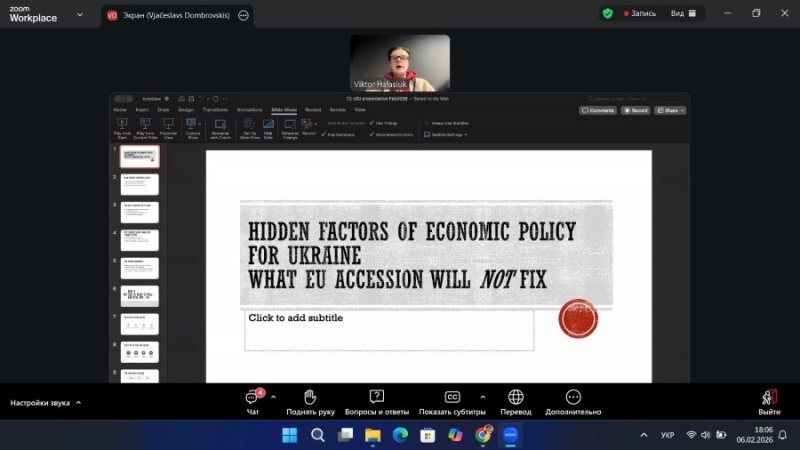Show captions with the CC icon

coord(452,397)
